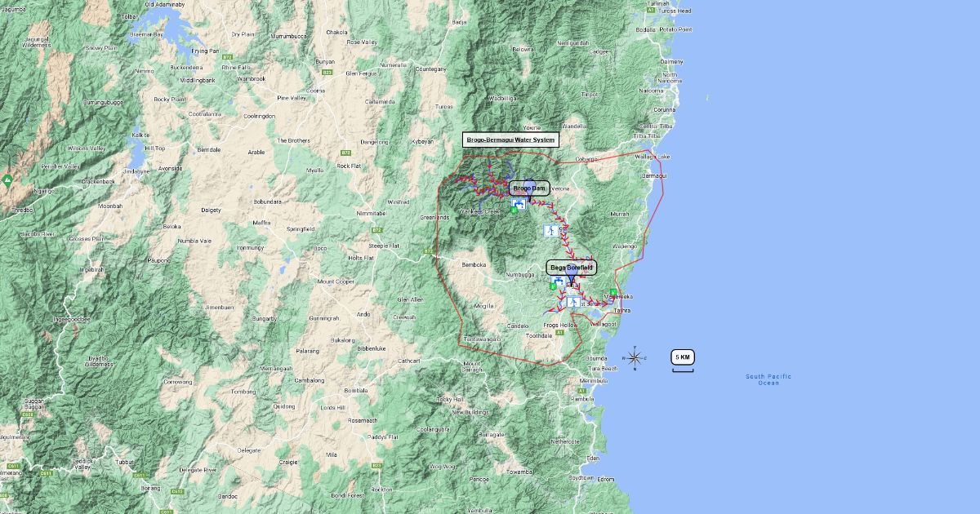Click the Kybeyan label
The width and height of the screenshot is (980, 514).
(422, 141)
